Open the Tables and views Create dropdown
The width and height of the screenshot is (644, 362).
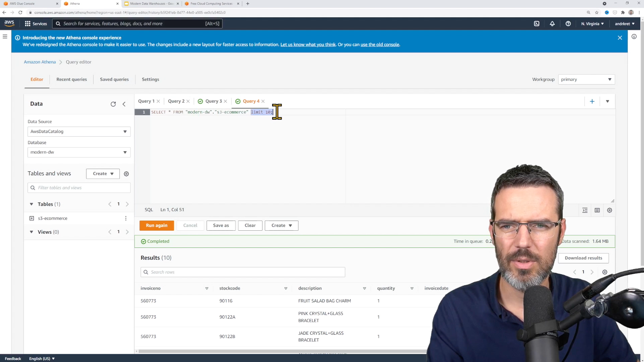click(103, 174)
